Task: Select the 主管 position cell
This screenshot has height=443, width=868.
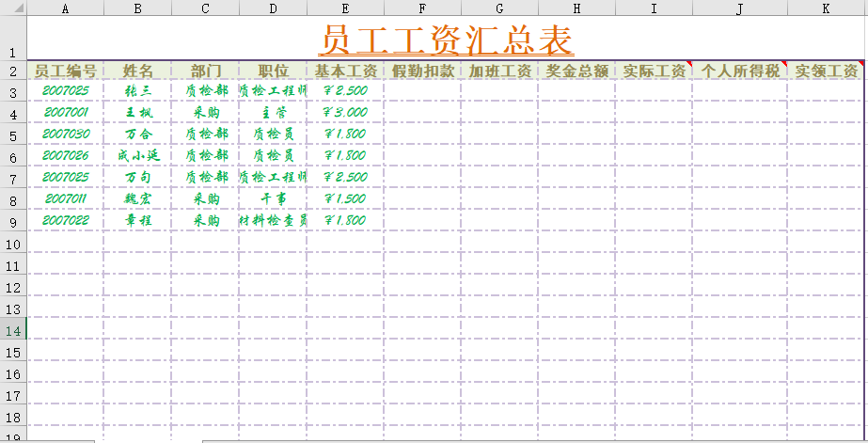Action: (x=273, y=113)
